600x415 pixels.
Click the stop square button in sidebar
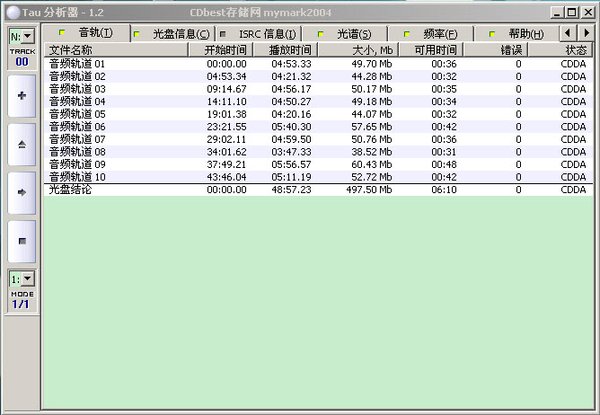(22, 241)
